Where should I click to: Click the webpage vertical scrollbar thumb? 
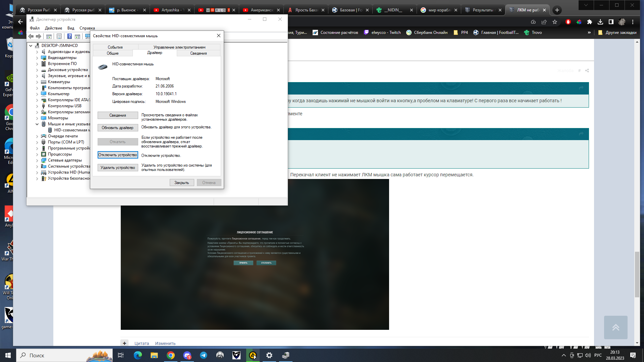tap(637, 274)
